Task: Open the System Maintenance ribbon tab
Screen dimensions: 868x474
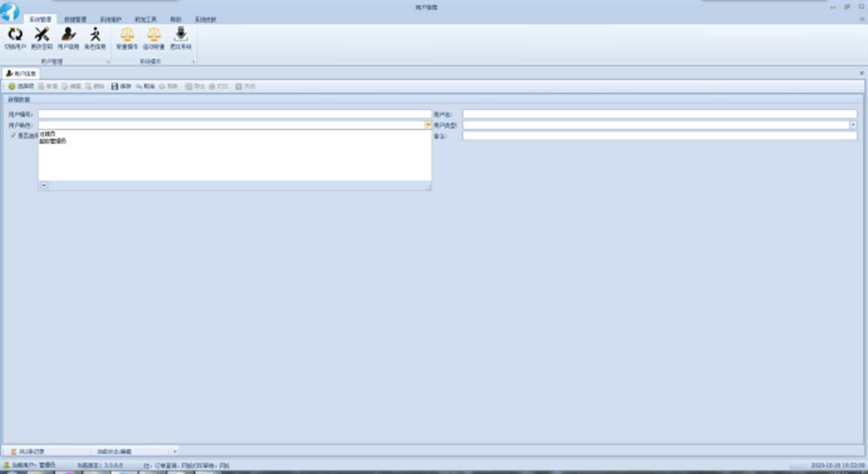Action: coord(110,19)
